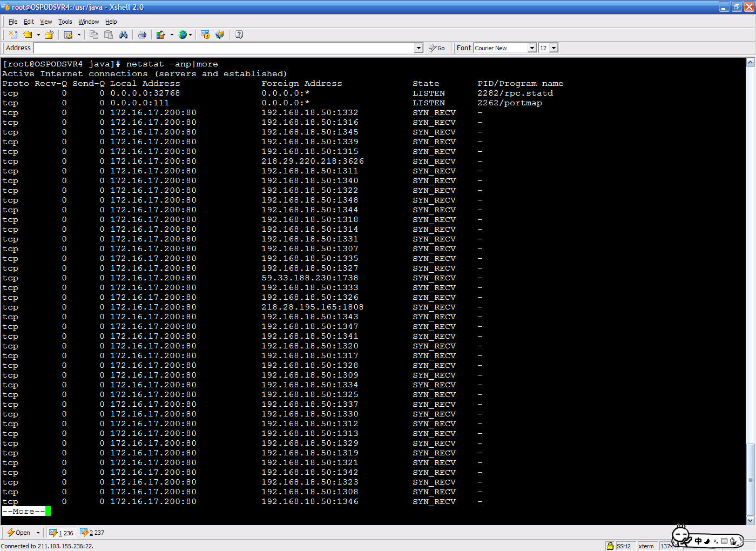The width and height of the screenshot is (756, 551).
Task: Open the Edit menu
Action: coord(29,22)
